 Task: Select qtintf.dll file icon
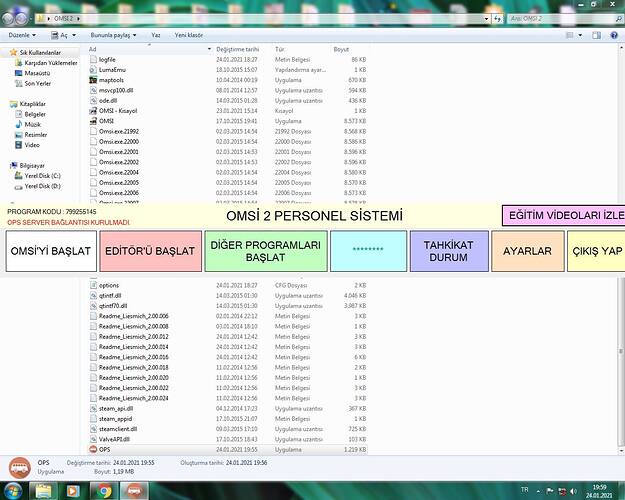93,296
